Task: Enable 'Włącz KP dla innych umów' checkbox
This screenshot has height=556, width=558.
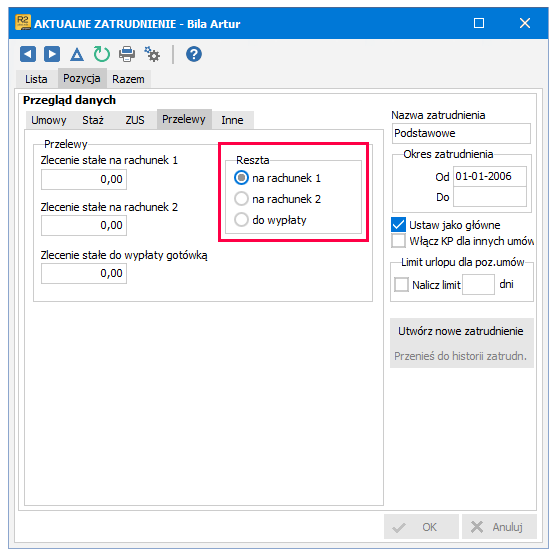Action: tap(398, 241)
